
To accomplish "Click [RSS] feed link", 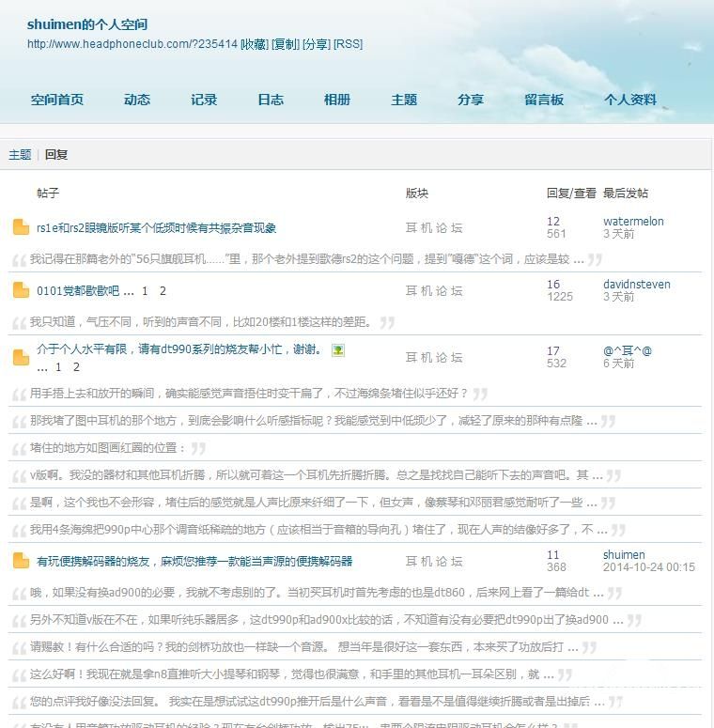I will (349, 44).
